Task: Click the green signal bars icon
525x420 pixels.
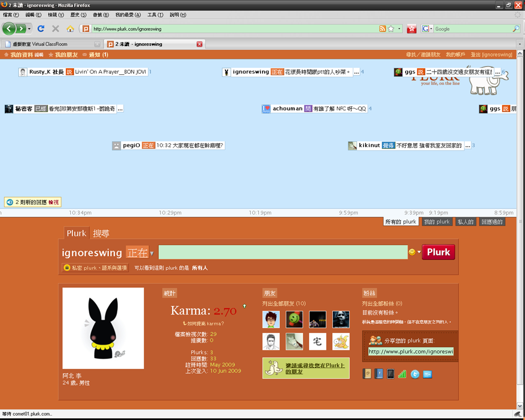Action: coord(402,374)
